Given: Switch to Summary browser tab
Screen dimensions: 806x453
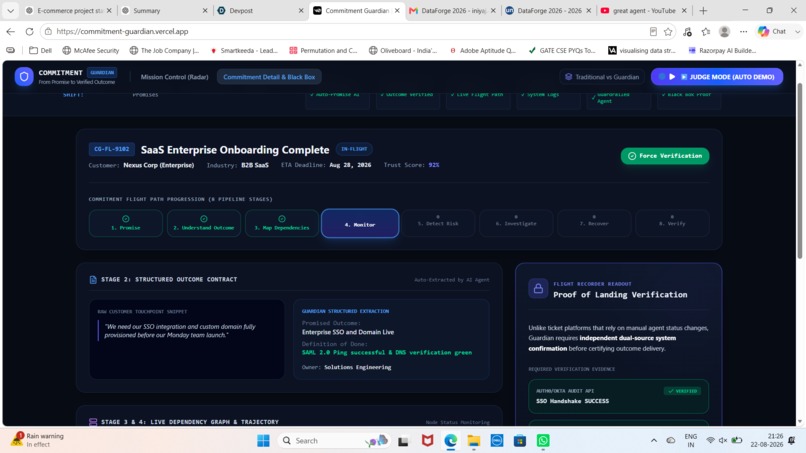Looking at the screenshot, I should pyautogui.click(x=164, y=10).
